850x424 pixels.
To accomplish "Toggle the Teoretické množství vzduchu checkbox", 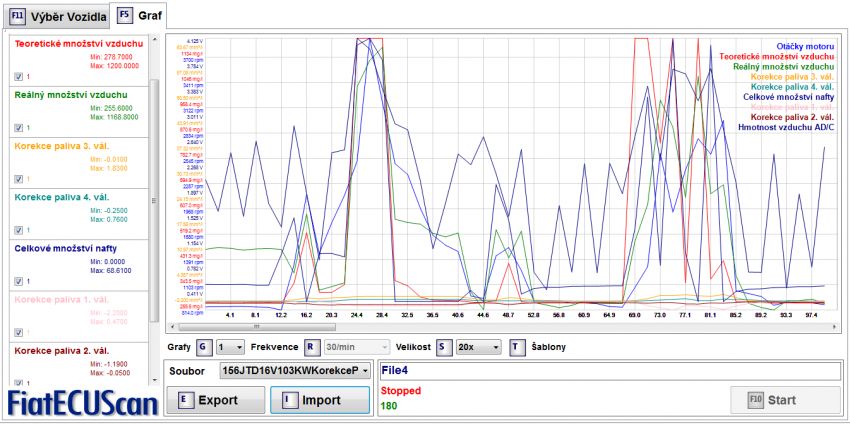I will pyautogui.click(x=19, y=76).
